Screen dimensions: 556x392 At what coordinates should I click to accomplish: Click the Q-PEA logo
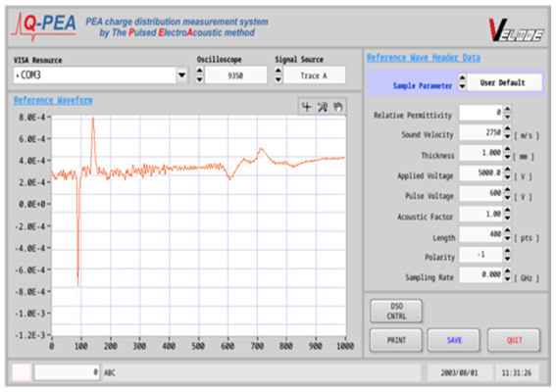tap(44, 25)
